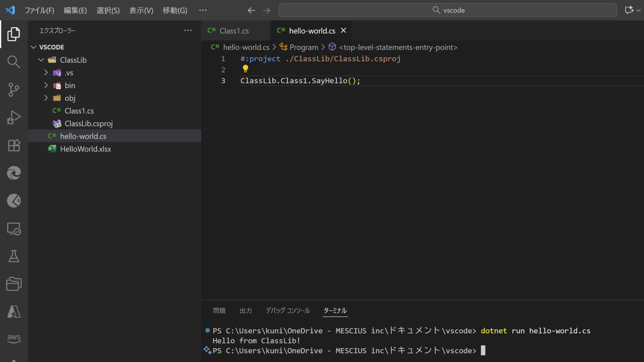Switch to the 問題 panel tab
This screenshot has width=644, height=362.
pos(219,311)
